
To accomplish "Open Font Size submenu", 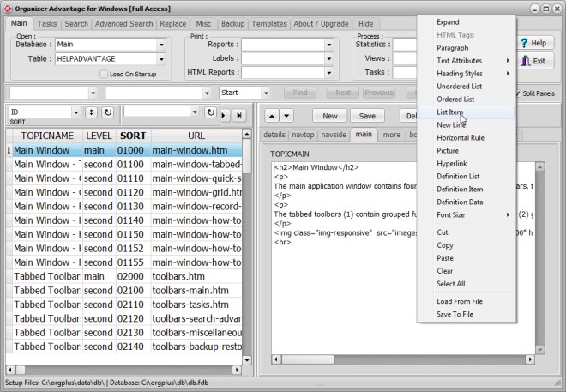I will pyautogui.click(x=467, y=214).
